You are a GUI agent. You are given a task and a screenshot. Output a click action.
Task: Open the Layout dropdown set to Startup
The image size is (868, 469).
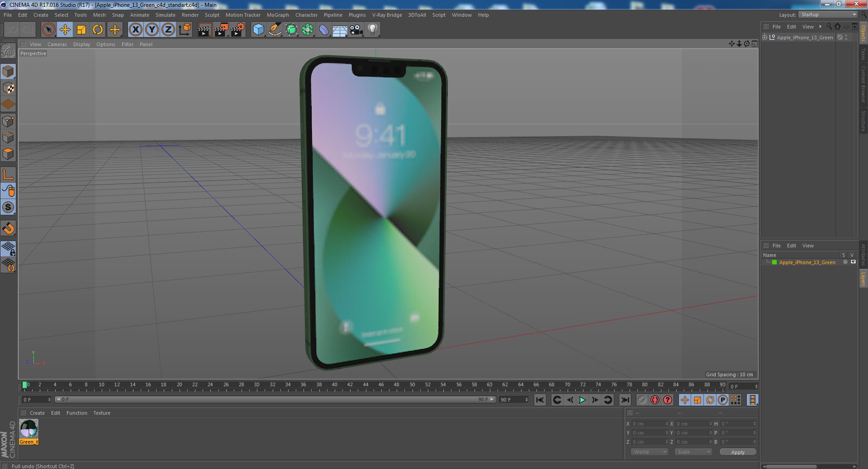828,14
